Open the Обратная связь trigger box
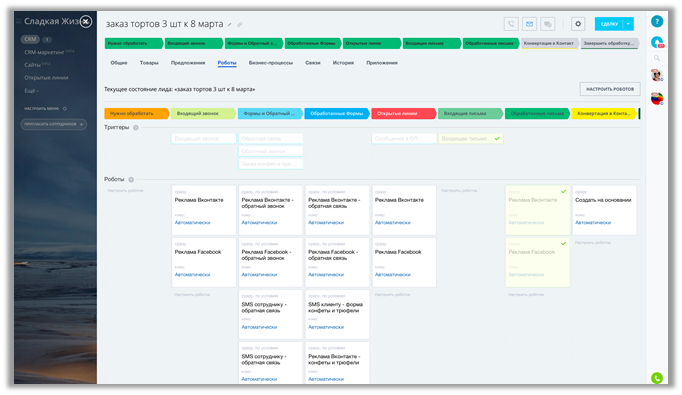 click(271, 139)
